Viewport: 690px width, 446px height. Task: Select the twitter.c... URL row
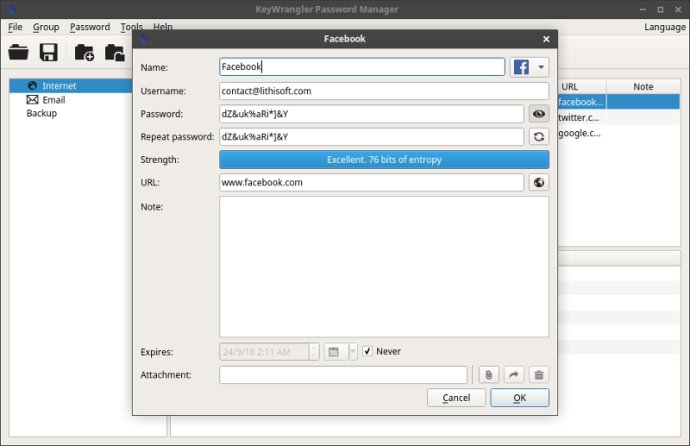[x=578, y=117]
